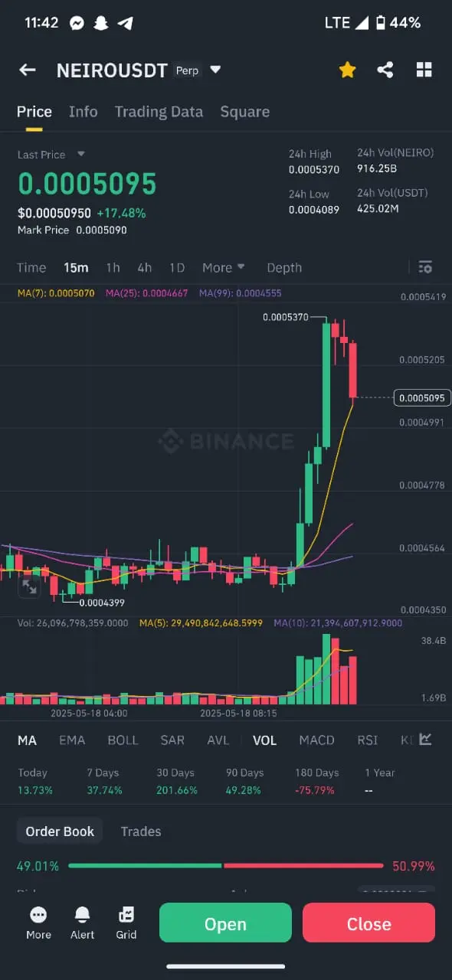Screen dimensions: 452x980
Task: Open indicator settings icon beside RSI
Action: (426, 740)
